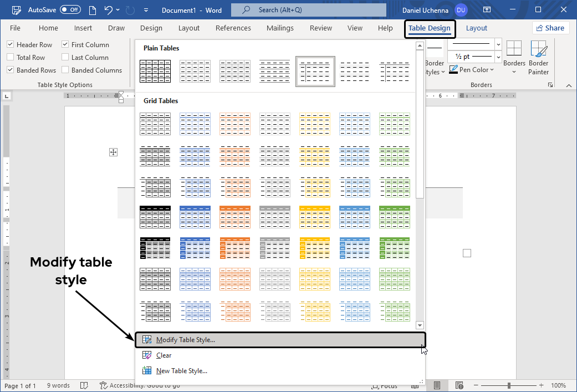
Task: Uncheck the Header Row checkbox
Action: 11,45
